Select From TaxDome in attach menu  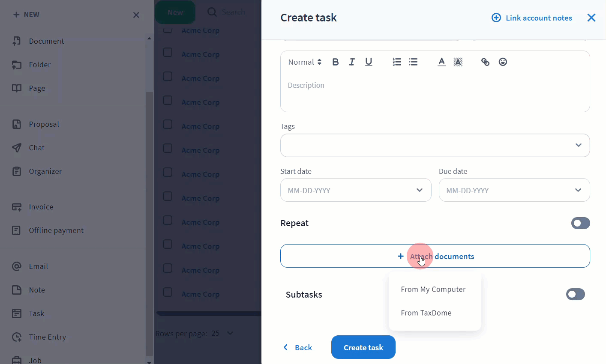(426, 313)
